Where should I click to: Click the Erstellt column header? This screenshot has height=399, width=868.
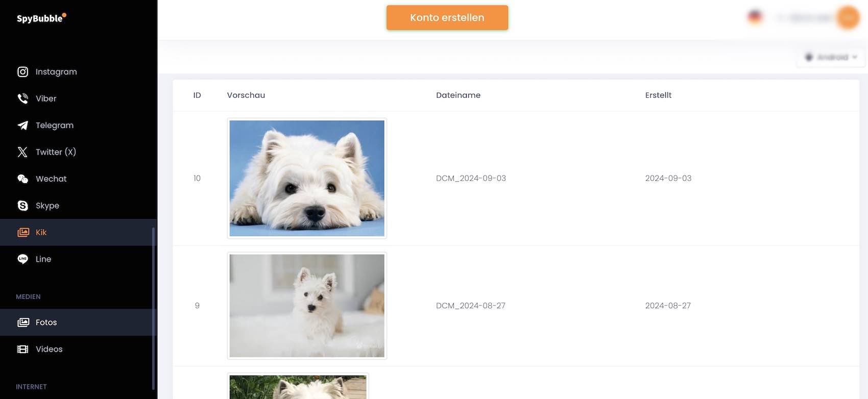658,95
